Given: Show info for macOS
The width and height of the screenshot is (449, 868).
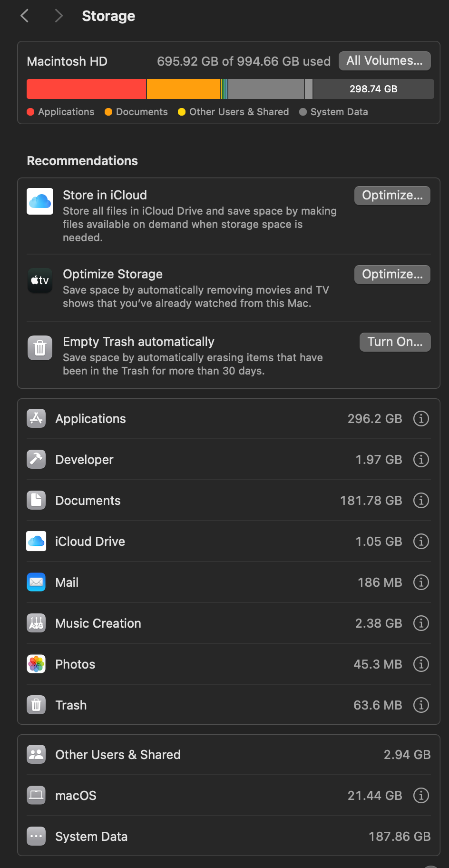Looking at the screenshot, I should (421, 795).
